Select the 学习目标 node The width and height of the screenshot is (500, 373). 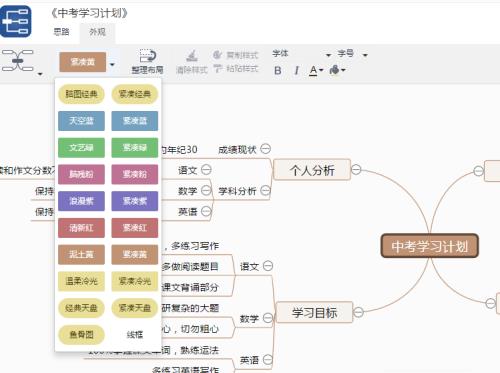point(314,312)
